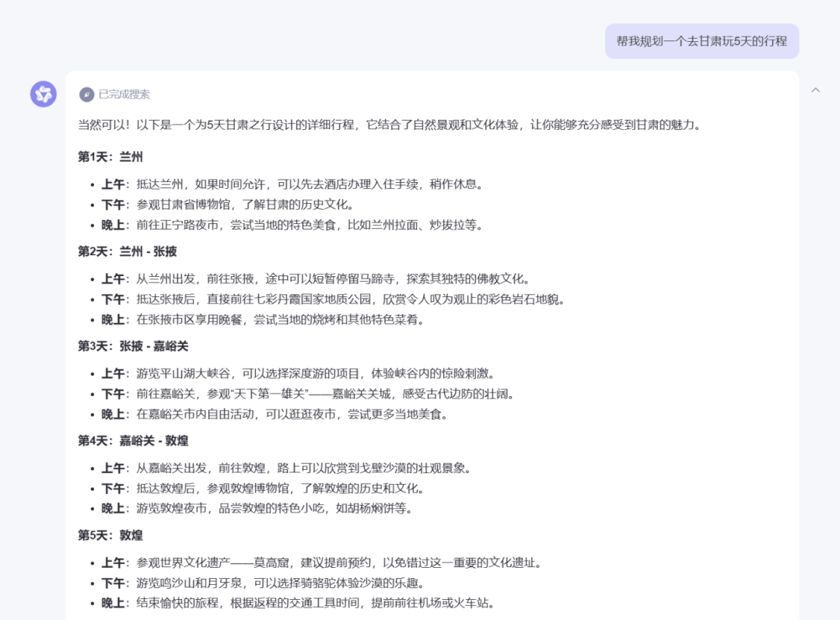
Task: Click the line about 莫高窟
Action: click(x=322, y=562)
